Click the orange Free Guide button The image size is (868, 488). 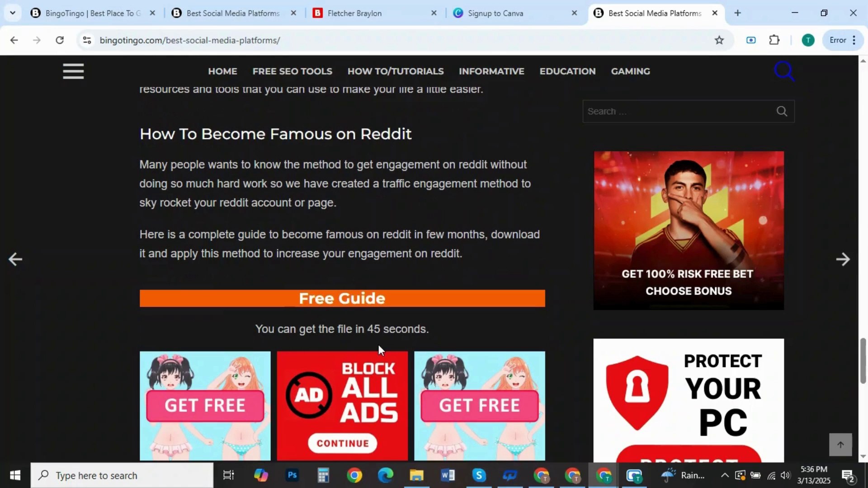tap(342, 298)
